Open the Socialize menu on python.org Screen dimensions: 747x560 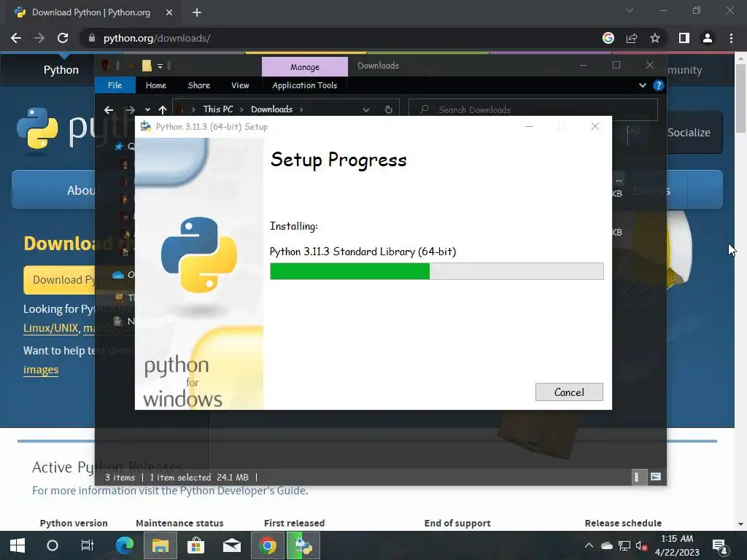click(x=689, y=133)
